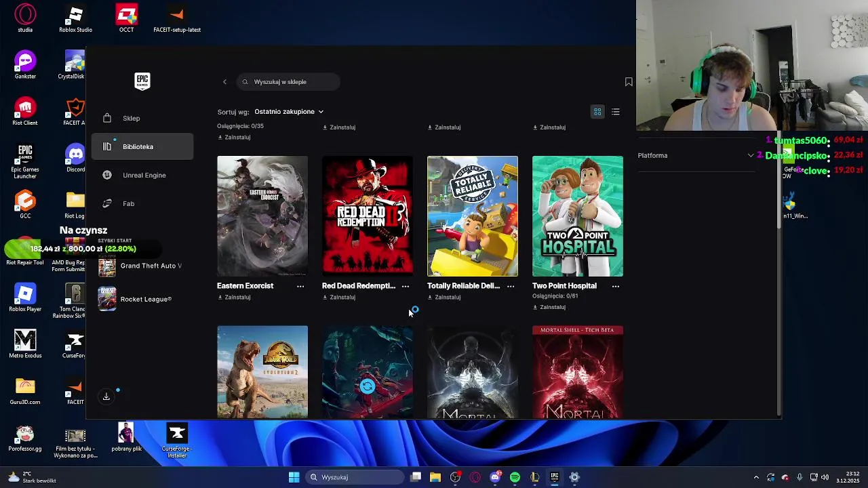Screen dimensions: 868x488
Task: Open Windows Start menu
Action: pyautogui.click(x=294, y=477)
